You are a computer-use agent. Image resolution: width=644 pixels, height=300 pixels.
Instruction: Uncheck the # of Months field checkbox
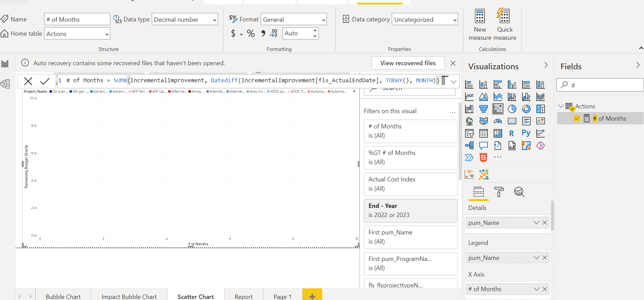pyautogui.click(x=576, y=118)
